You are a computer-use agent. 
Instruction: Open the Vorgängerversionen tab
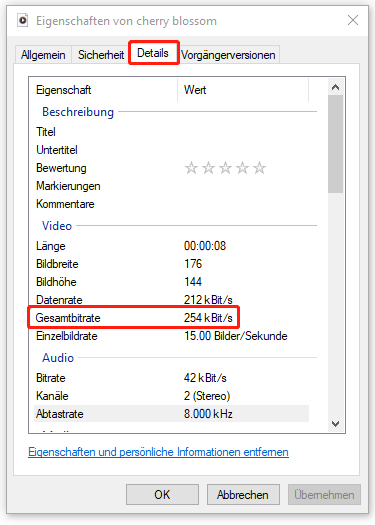pyautogui.click(x=228, y=55)
